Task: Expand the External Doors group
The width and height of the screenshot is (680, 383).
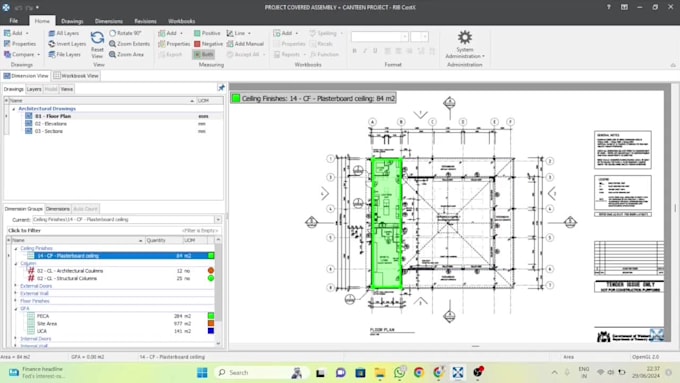Action: click(x=16, y=286)
